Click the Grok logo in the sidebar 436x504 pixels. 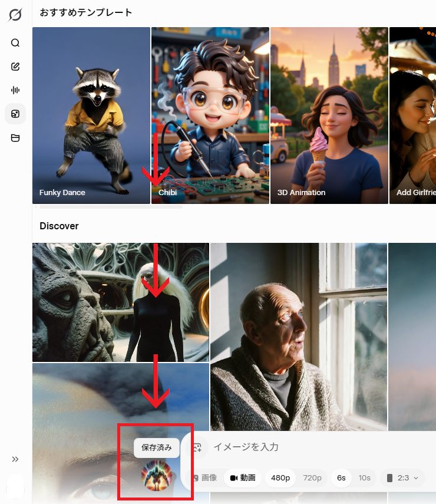(x=15, y=15)
